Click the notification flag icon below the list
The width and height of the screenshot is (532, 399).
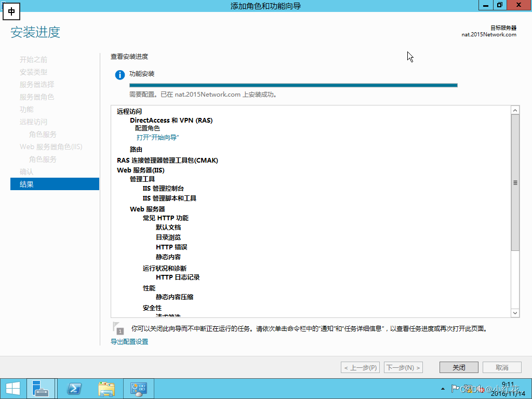click(118, 328)
